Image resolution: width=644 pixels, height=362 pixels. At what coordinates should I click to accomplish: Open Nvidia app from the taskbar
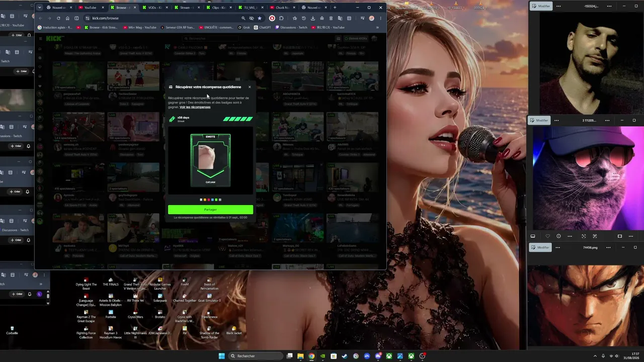click(323, 356)
